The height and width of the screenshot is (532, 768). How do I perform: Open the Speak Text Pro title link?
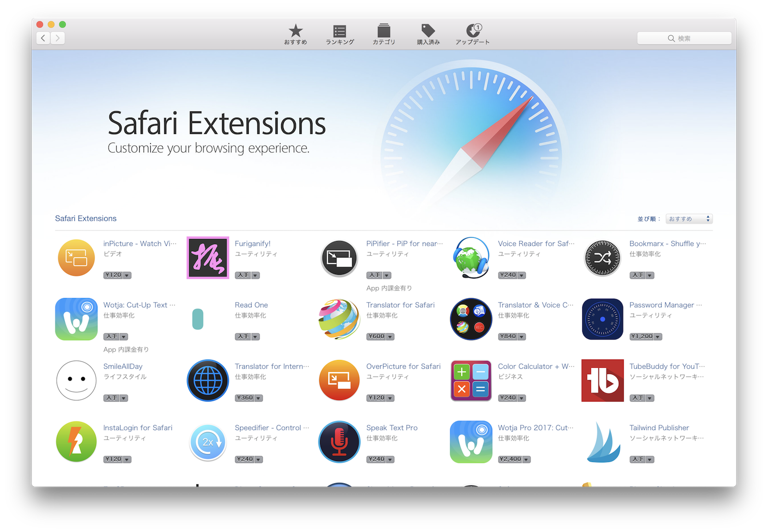click(x=392, y=428)
